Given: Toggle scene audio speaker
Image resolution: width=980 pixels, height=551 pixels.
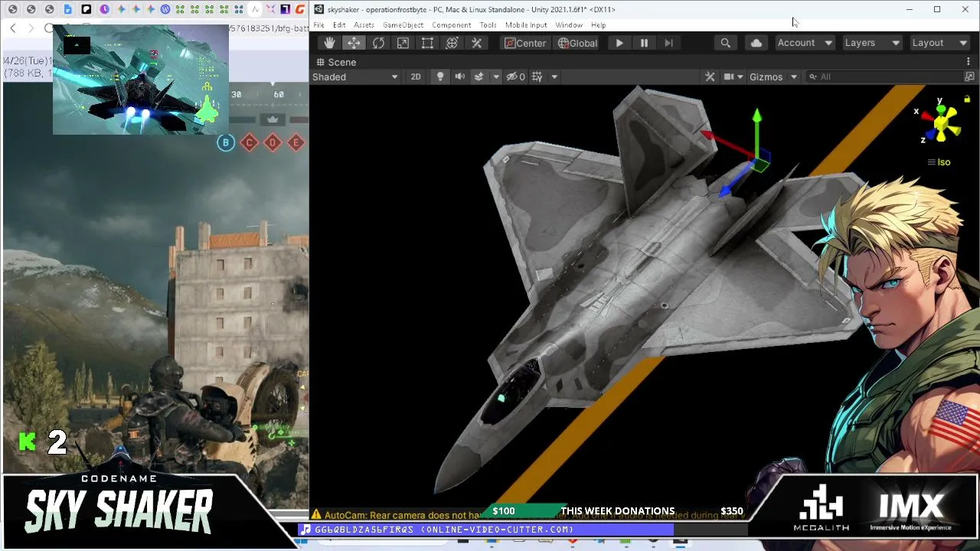Looking at the screenshot, I should [459, 77].
